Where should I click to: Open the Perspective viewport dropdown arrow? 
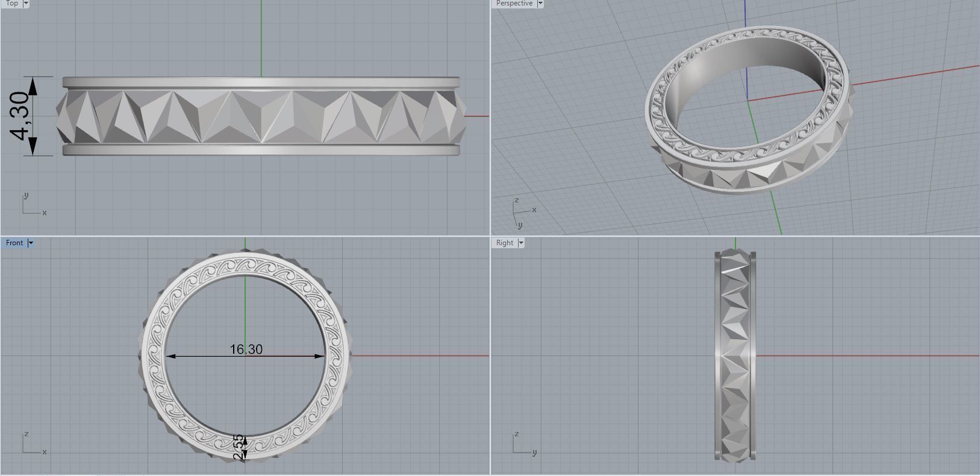(x=540, y=4)
